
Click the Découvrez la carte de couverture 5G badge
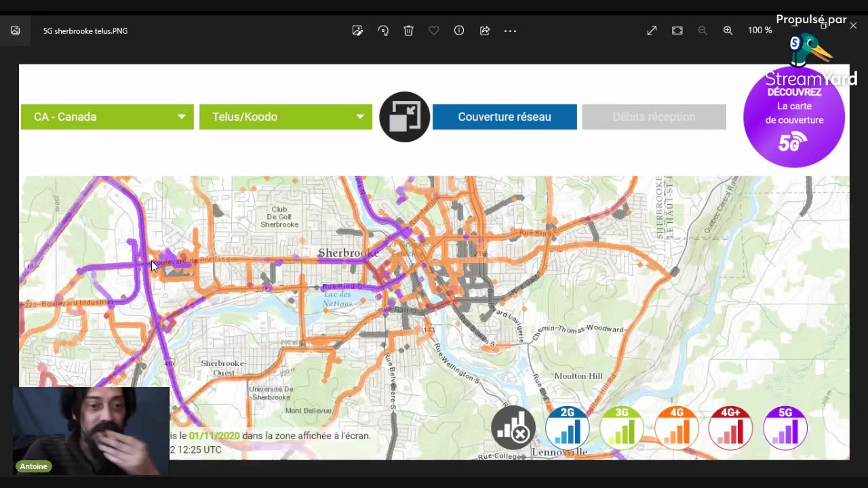794,117
